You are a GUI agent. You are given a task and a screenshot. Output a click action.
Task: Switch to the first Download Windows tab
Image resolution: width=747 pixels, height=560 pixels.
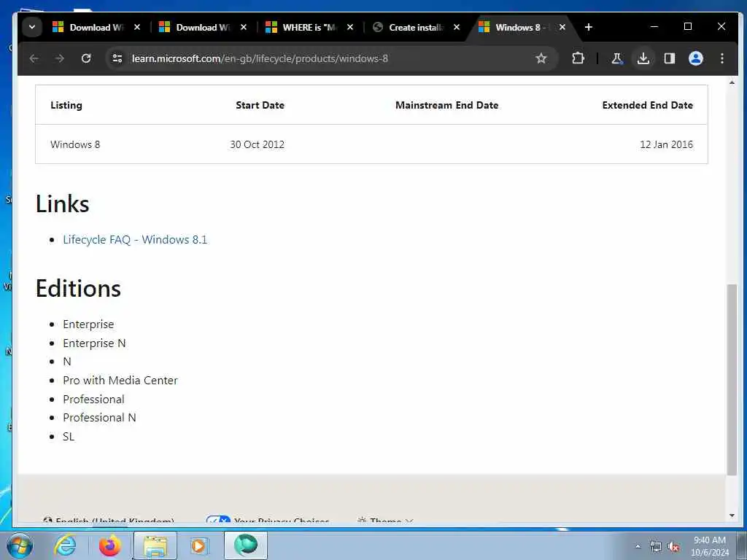pyautogui.click(x=97, y=27)
